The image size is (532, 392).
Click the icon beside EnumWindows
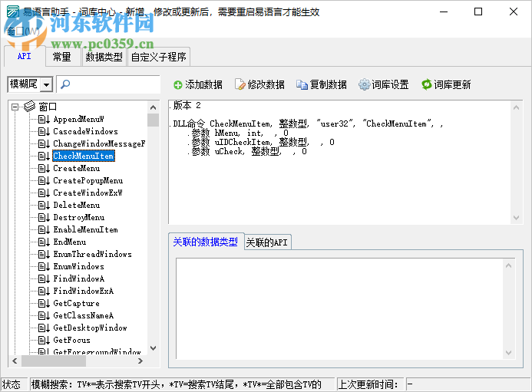pyautogui.click(x=44, y=266)
